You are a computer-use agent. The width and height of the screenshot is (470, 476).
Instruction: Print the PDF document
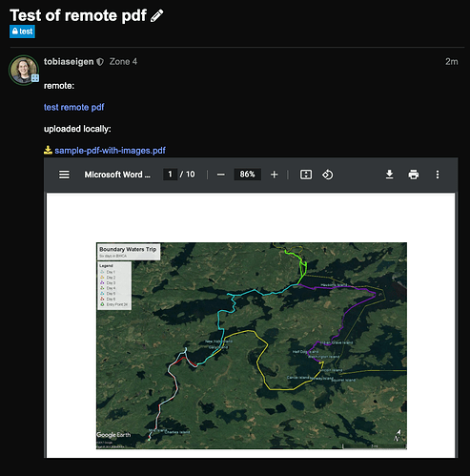coord(414,175)
